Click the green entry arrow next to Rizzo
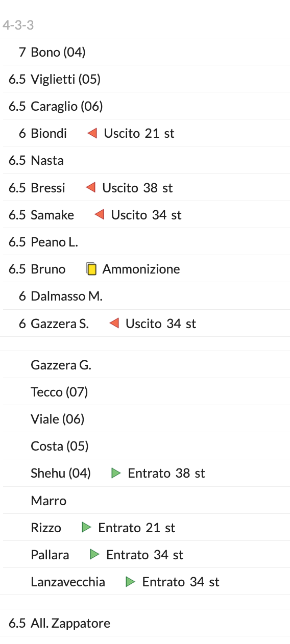Image resolution: width=290 pixels, height=644 pixels. point(86,527)
